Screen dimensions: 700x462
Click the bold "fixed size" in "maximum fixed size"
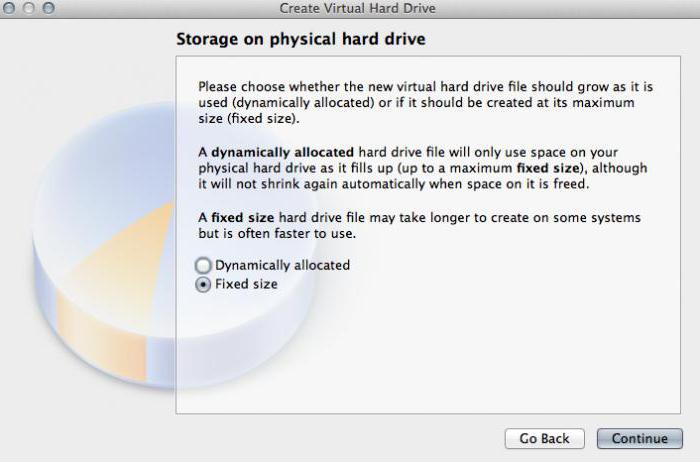click(547, 168)
